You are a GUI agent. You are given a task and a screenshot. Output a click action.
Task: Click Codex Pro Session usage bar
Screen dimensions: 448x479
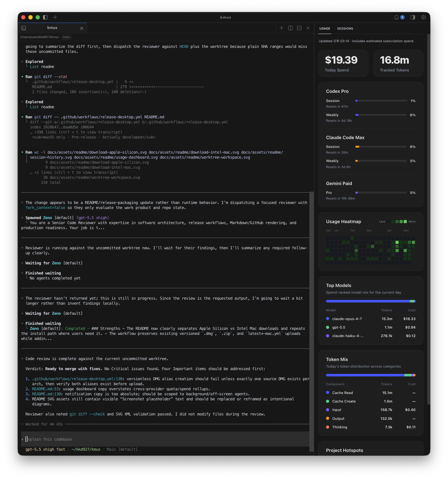381,101
